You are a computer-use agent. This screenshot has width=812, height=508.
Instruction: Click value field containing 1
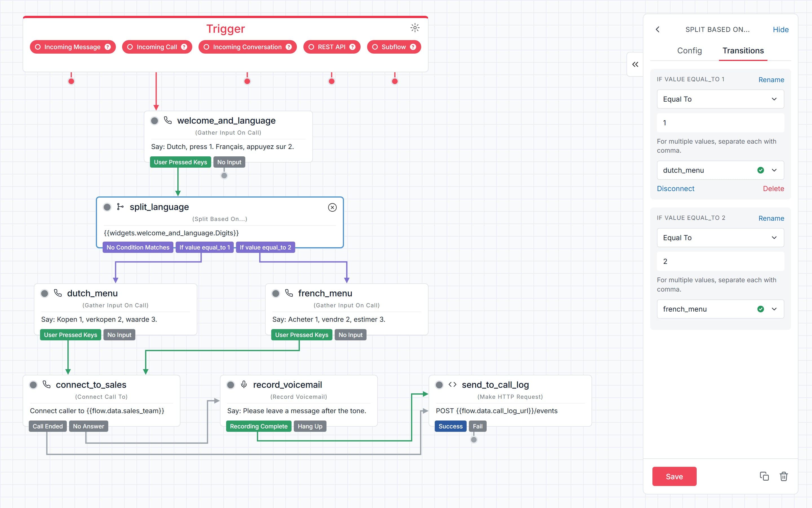coord(720,123)
